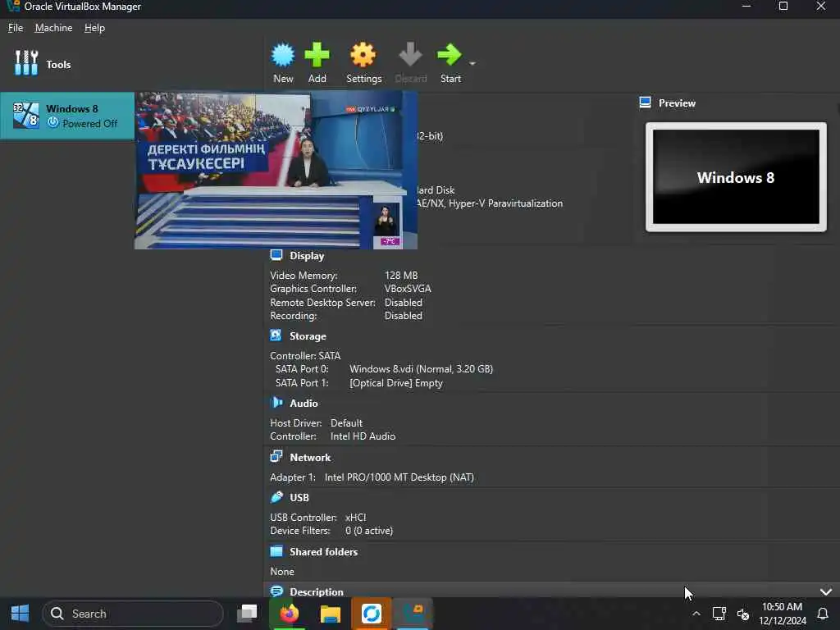This screenshot has height=630, width=840.
Task: Click Remote Desktop Server Disabled value
Action: 404,303
